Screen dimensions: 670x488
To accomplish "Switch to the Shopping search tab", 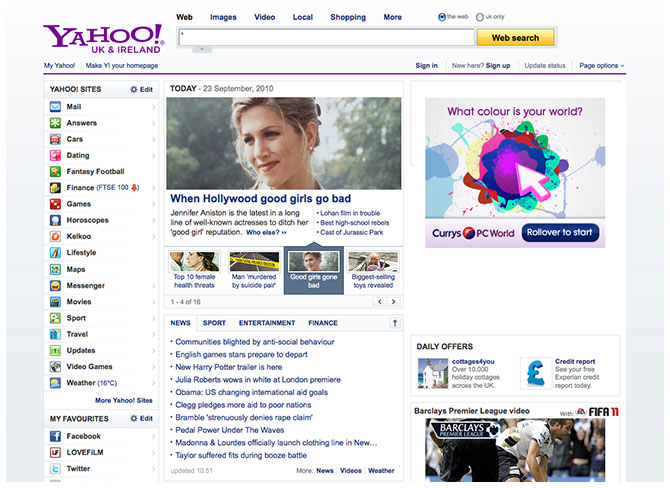I will coord(348,17).
